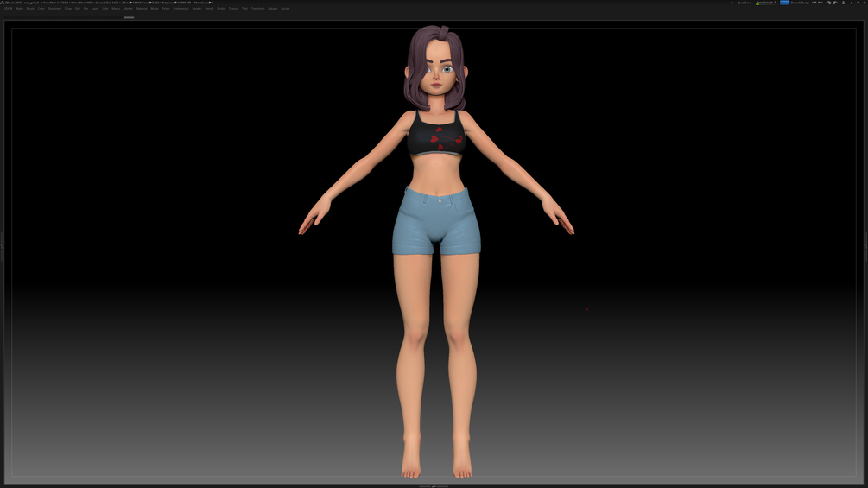The image size is (868, 488).
Task: Open the Document menu
Action: tap(54, 9)
